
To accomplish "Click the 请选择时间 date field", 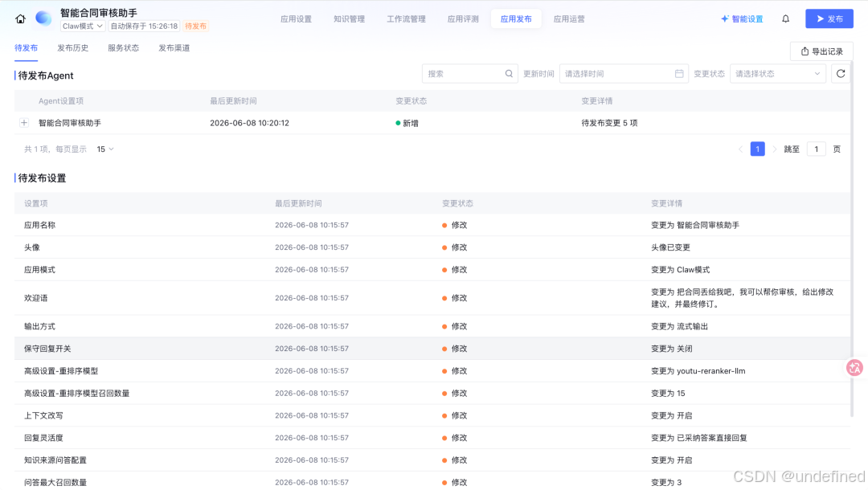I will pos(624,74).
